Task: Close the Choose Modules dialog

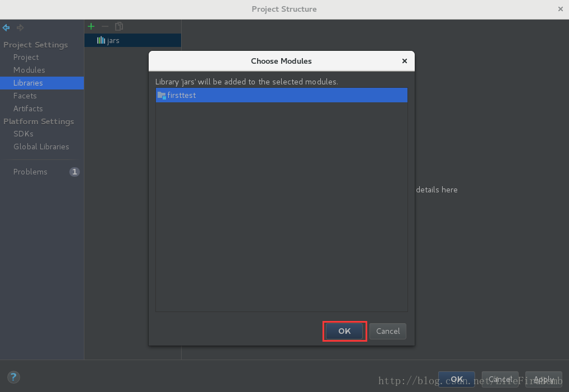Action: (405, 61)
